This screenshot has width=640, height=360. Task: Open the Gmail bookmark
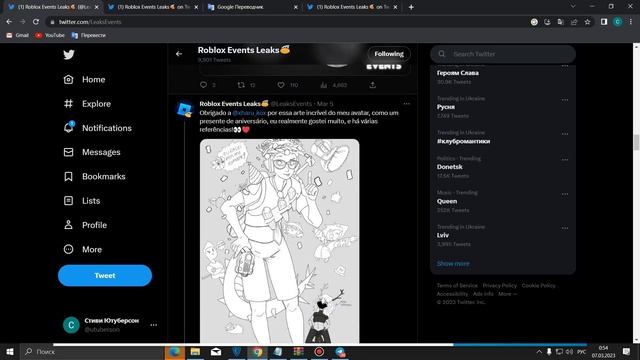(x=18, y=36)
